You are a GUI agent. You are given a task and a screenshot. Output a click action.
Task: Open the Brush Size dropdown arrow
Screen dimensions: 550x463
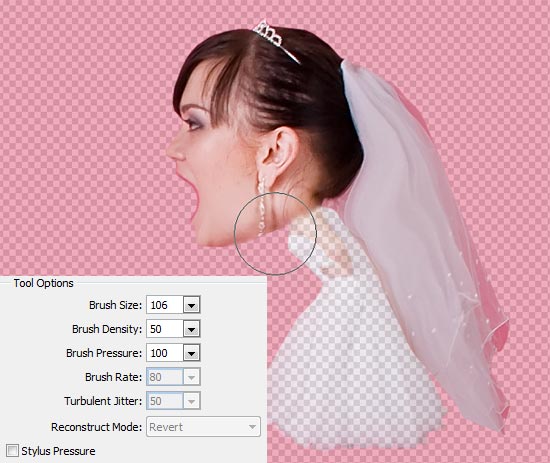pos(192,305)
